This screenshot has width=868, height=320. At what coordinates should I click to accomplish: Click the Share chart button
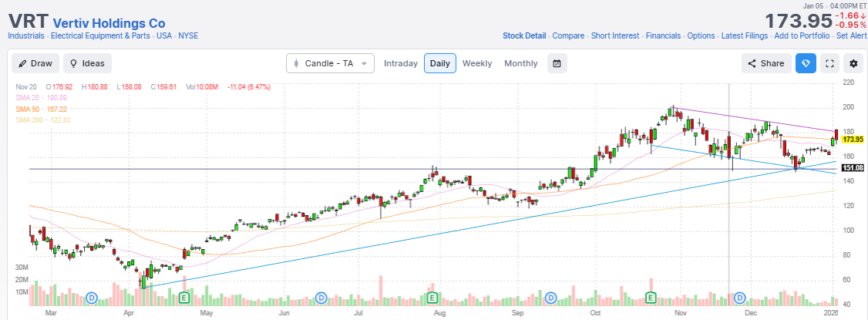click(x=766, y=63)
